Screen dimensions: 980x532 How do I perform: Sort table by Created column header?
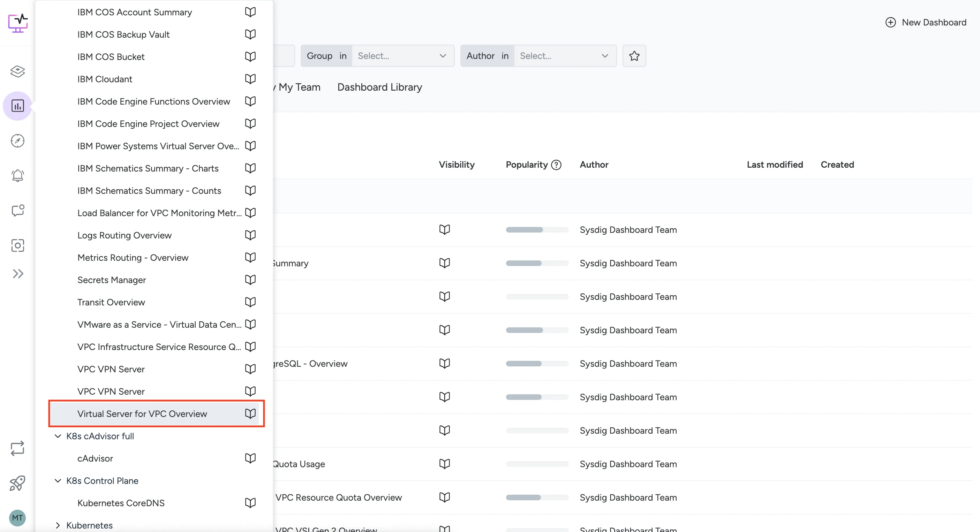pos(837,165)
